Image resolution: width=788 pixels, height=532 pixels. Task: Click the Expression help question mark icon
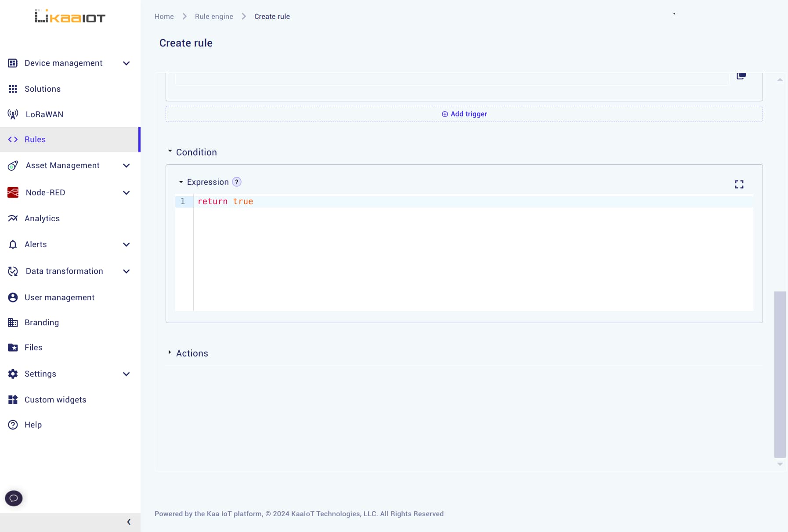[236, 182]
